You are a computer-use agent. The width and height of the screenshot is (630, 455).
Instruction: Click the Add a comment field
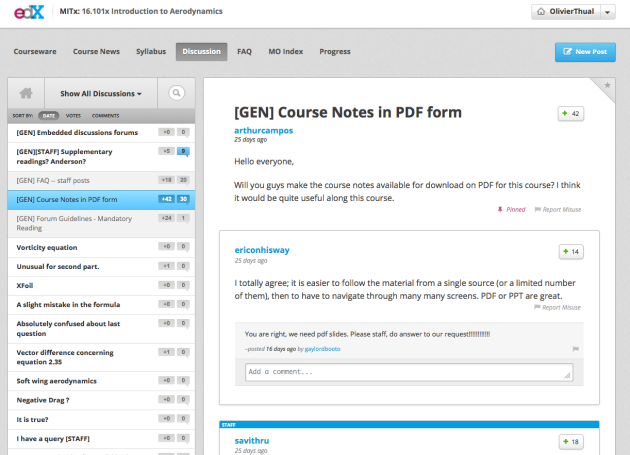pyautogui.click(x=409, y=372)
